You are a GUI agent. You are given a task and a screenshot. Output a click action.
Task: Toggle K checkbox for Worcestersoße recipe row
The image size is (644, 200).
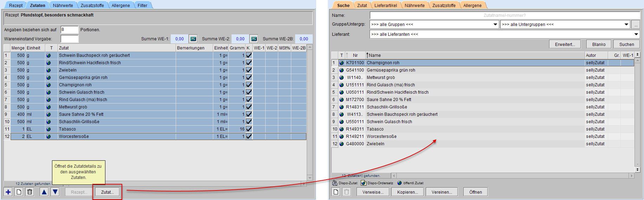[249, 136]
